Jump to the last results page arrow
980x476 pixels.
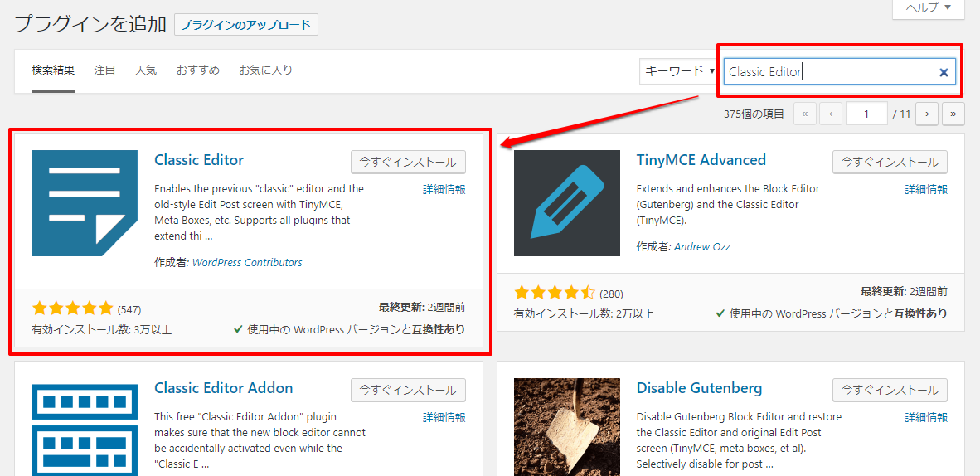953,114
